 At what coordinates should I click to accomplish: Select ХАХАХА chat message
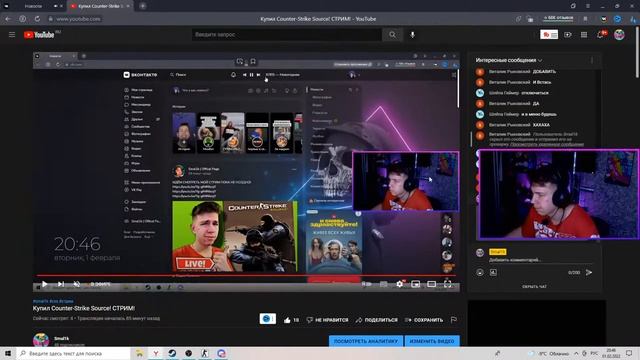click(541, 124)
